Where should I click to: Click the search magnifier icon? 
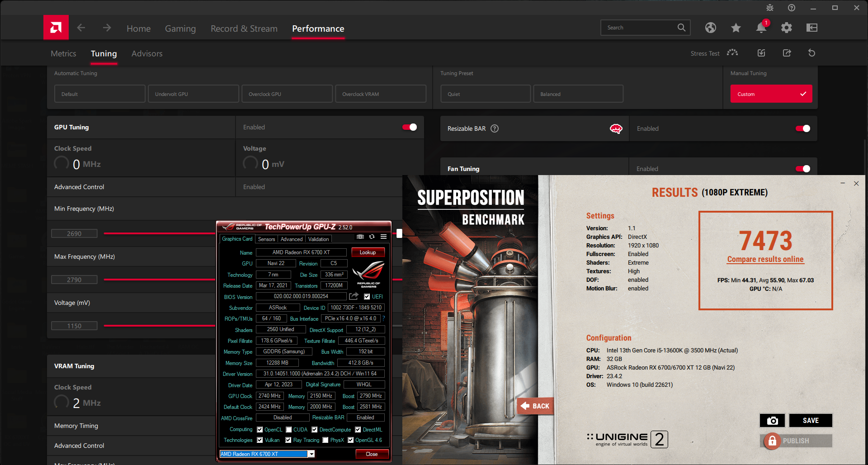(x=681, y=28)
